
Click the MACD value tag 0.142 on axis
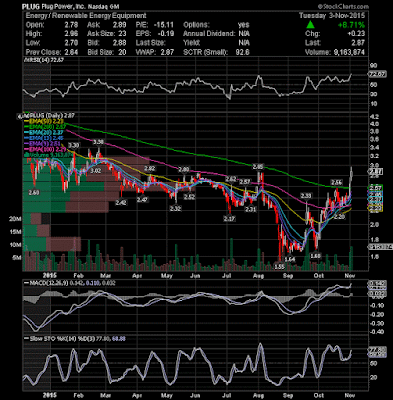(x=376, y=284)
